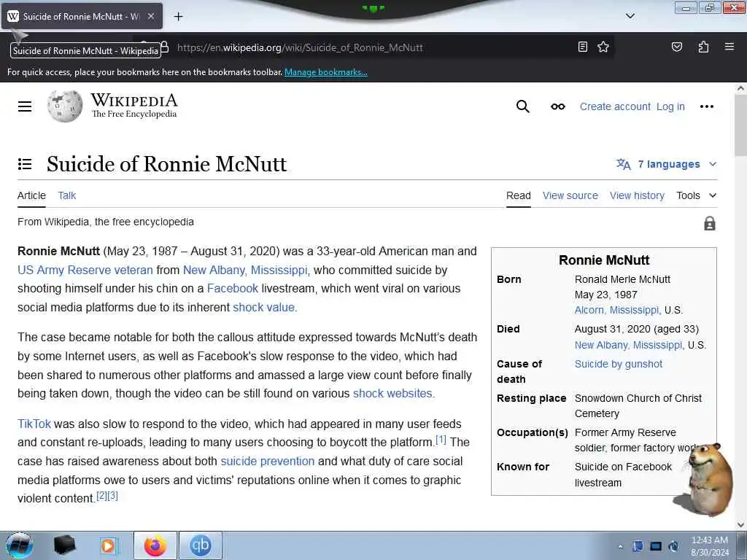The height and width of the screenshot is (560, 747).
Task: Open Wikipedia search magnifier icon
Action: [x=522, y=106]
